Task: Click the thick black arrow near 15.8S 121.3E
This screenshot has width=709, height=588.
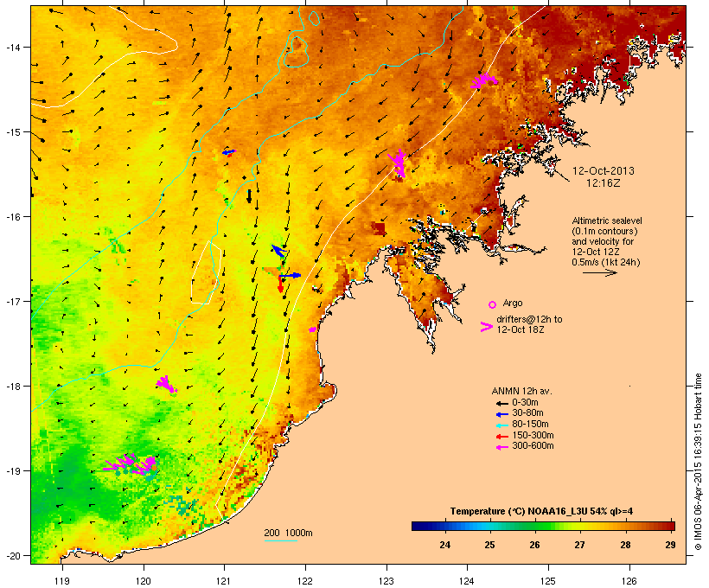Action: [249, 195]
